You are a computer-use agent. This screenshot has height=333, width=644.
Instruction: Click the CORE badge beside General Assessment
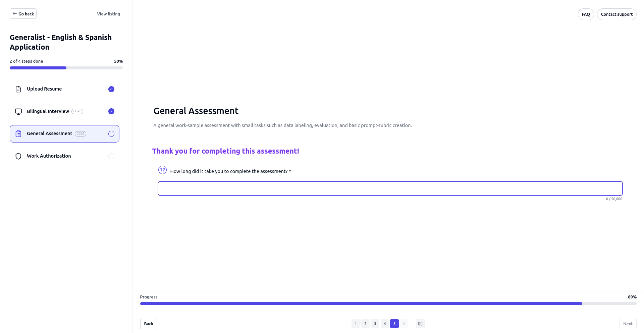[80, 134]
